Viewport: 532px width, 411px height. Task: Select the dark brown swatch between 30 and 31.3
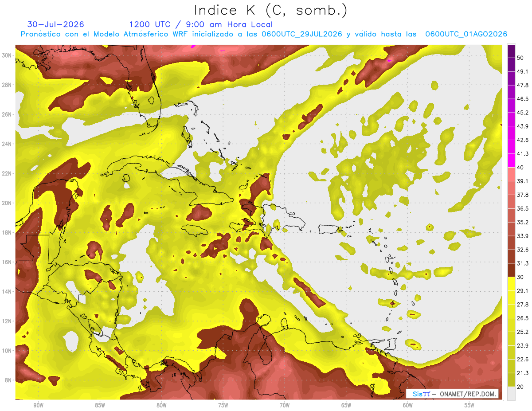coord(511,270)
